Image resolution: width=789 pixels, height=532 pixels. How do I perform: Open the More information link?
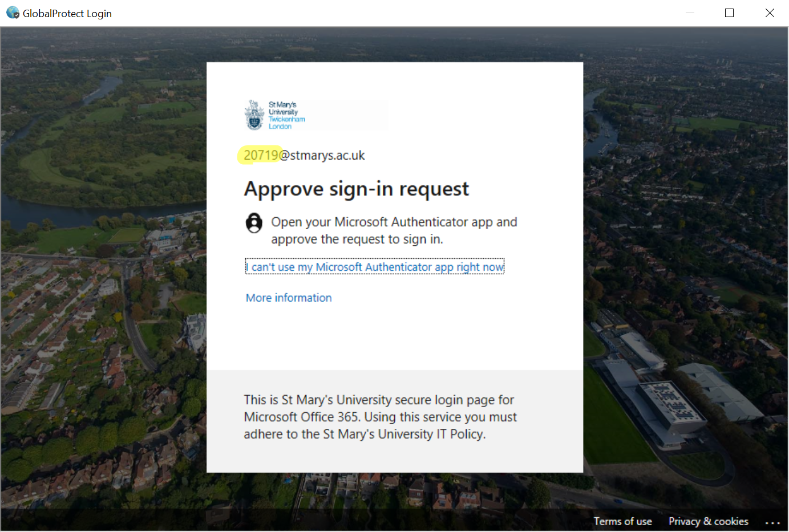[289, 298]
